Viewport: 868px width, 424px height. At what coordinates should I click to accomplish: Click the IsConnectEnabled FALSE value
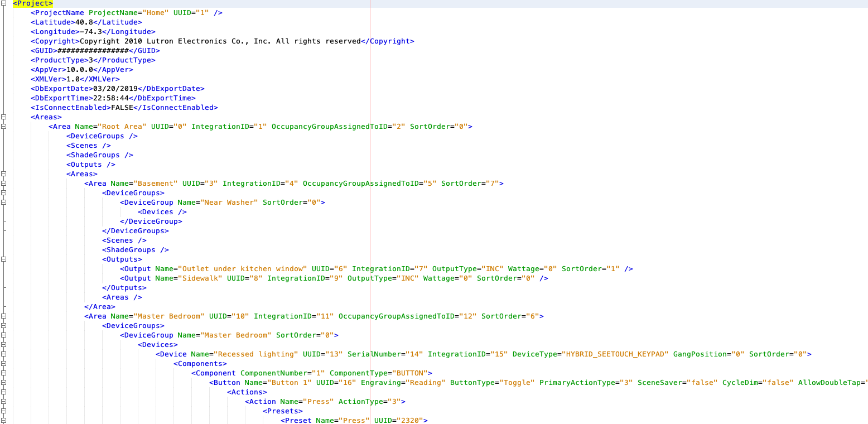pyautogui.click(x=122, y=108)
